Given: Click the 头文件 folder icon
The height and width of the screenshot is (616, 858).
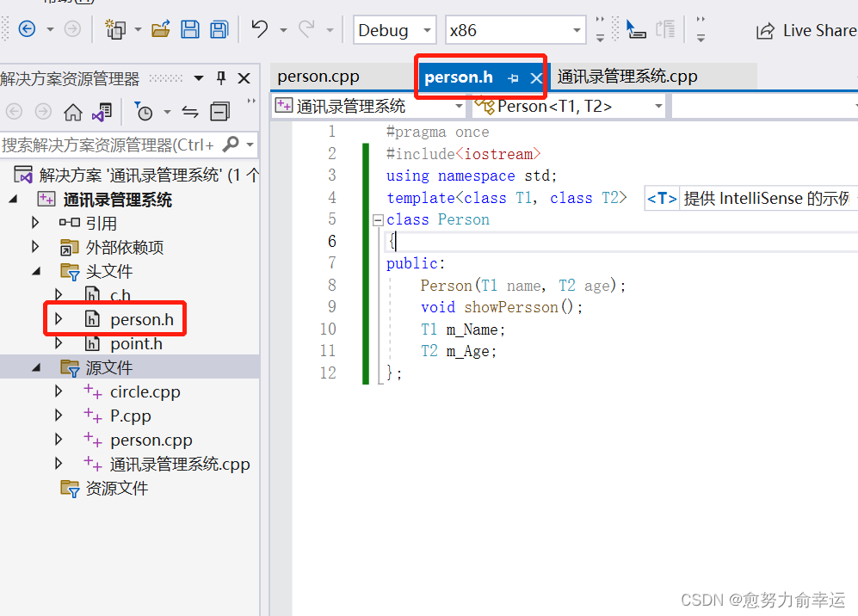Looking at the screenshot, I should tap(70, 271).
